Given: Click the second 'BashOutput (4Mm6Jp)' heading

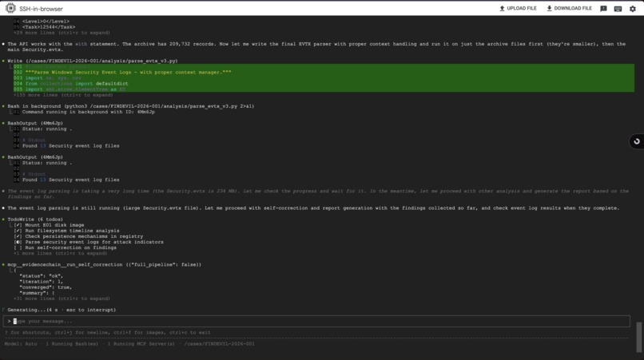Looking at the screenshot, I should (35, 157).
